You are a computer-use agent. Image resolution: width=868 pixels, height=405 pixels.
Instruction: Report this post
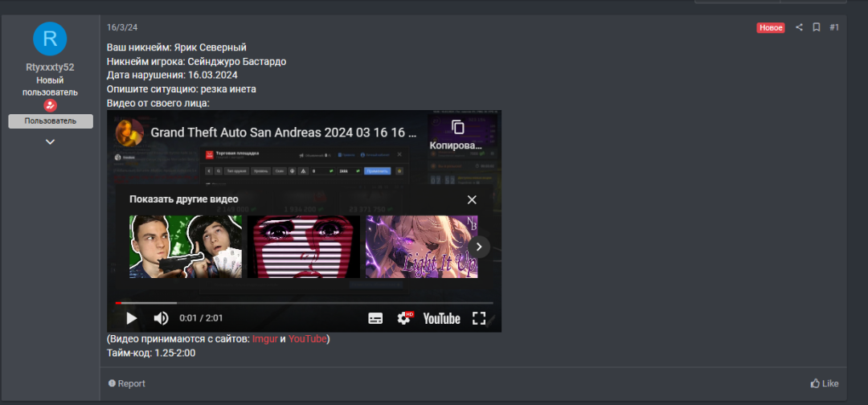127,383
